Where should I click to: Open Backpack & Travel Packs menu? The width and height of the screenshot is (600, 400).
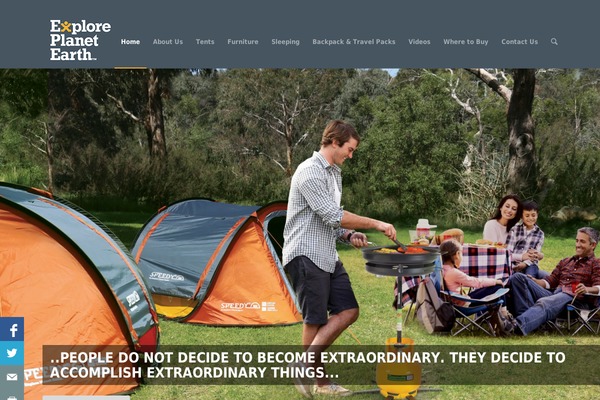point(354,42)
